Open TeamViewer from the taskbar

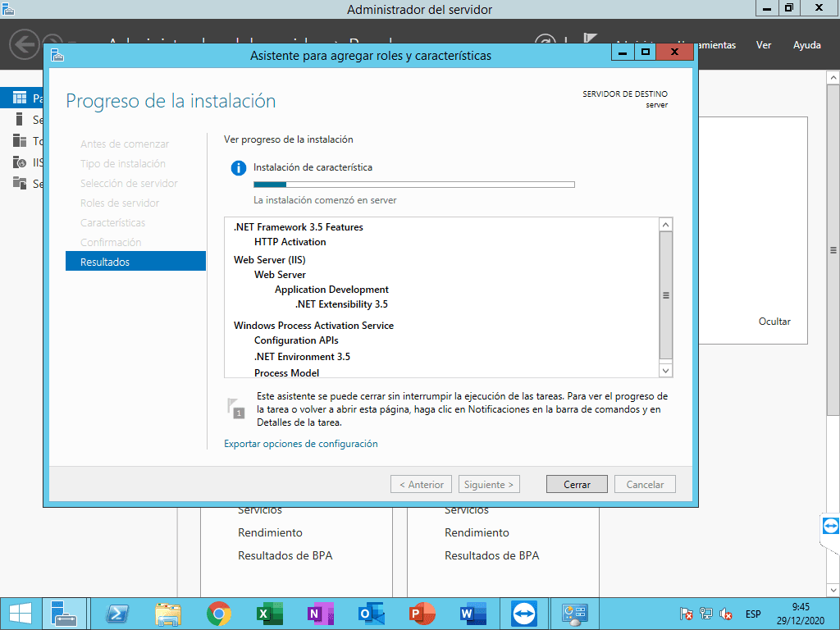tap(522, 614)
